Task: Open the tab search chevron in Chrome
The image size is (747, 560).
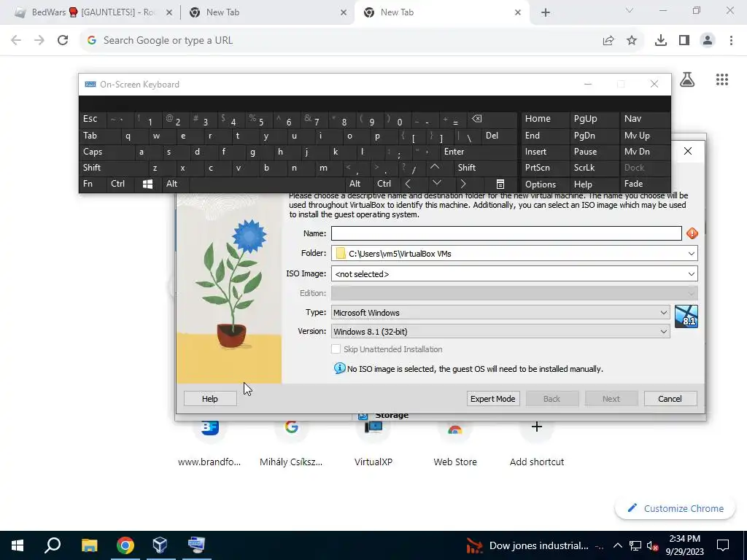Action: coord(630,10)
